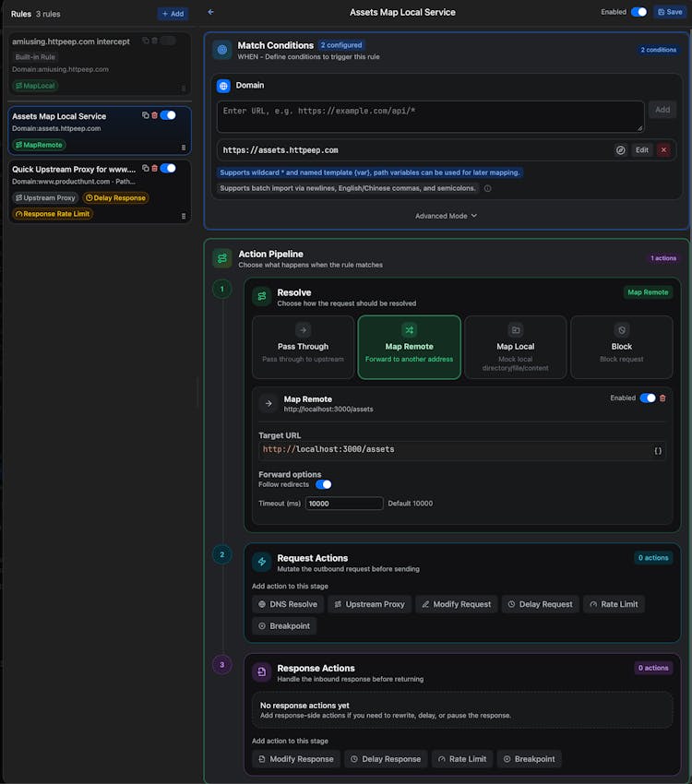Insert variable using the braces icon in Target URL
This screenshot has width=692, height=784.
click(x=658, y=450)
